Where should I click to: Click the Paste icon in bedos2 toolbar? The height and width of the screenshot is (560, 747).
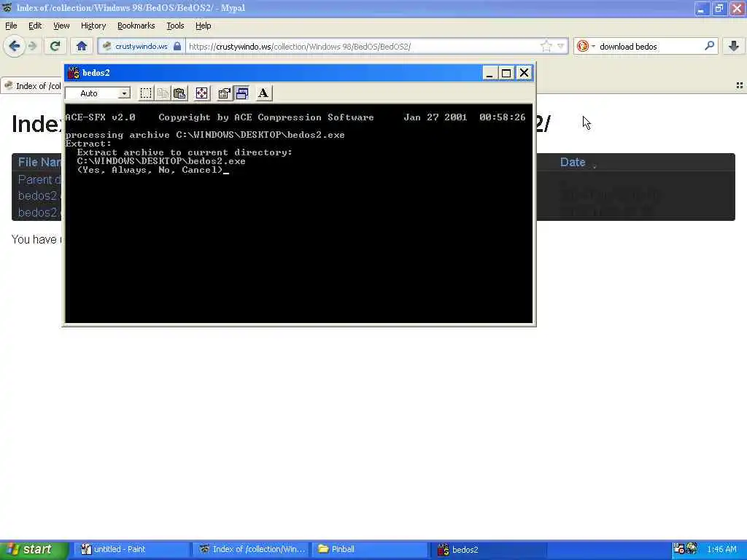click(179, 93)
